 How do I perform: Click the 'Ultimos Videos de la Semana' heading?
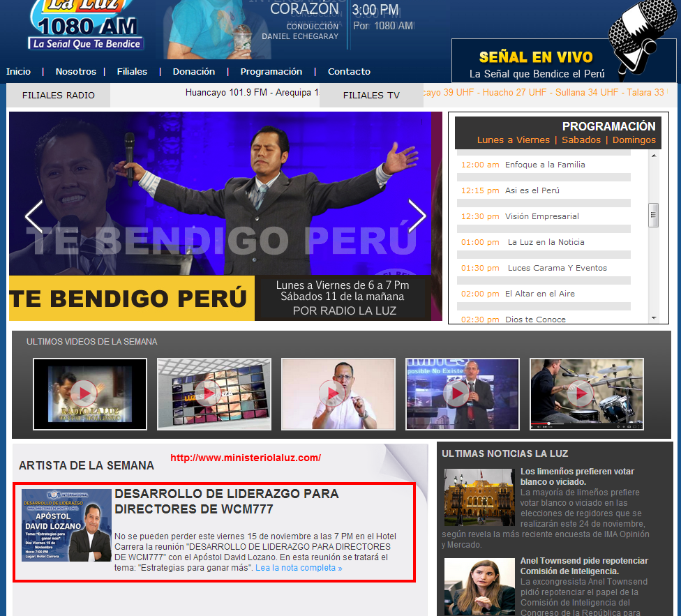(x=91, y=342)
